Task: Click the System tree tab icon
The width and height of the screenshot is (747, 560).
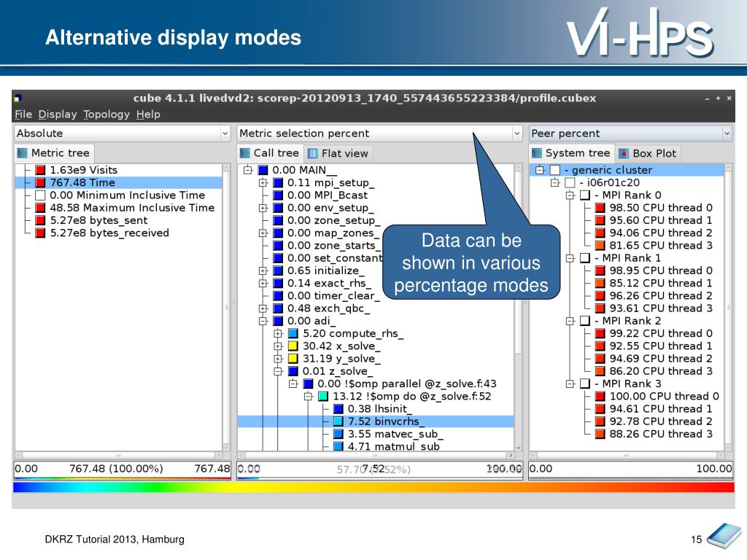Action: [x=537, y=153]
